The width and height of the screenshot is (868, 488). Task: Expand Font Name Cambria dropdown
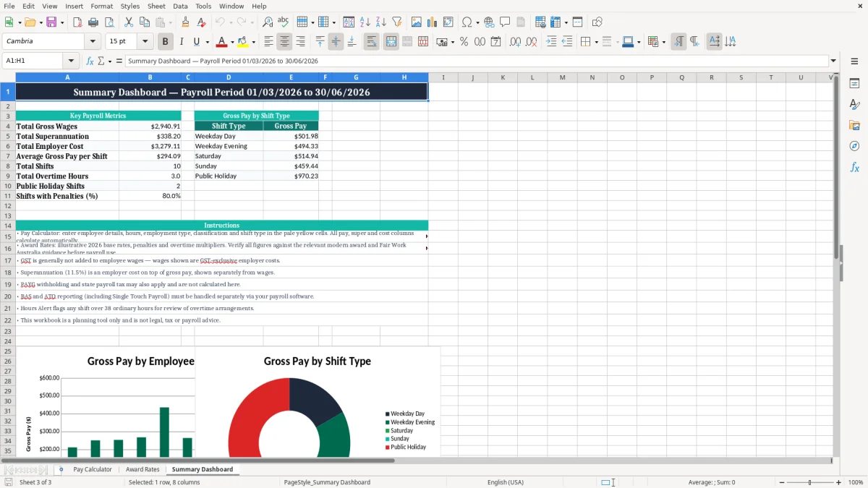tap(93, 42)
